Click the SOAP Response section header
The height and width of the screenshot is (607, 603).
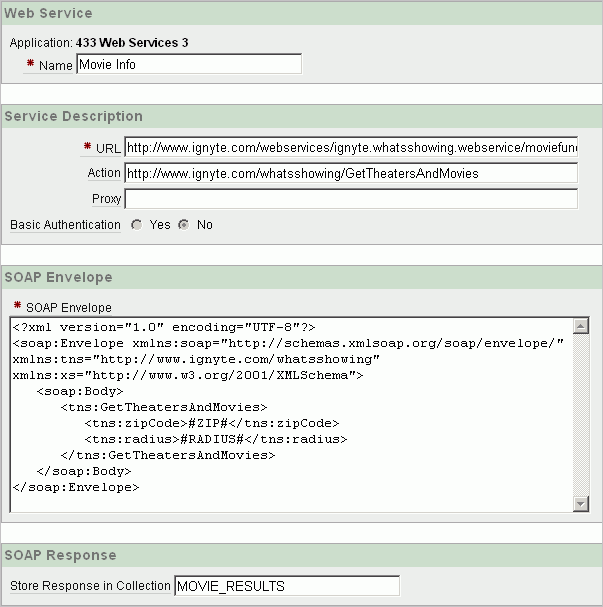[x=60, y=555]
